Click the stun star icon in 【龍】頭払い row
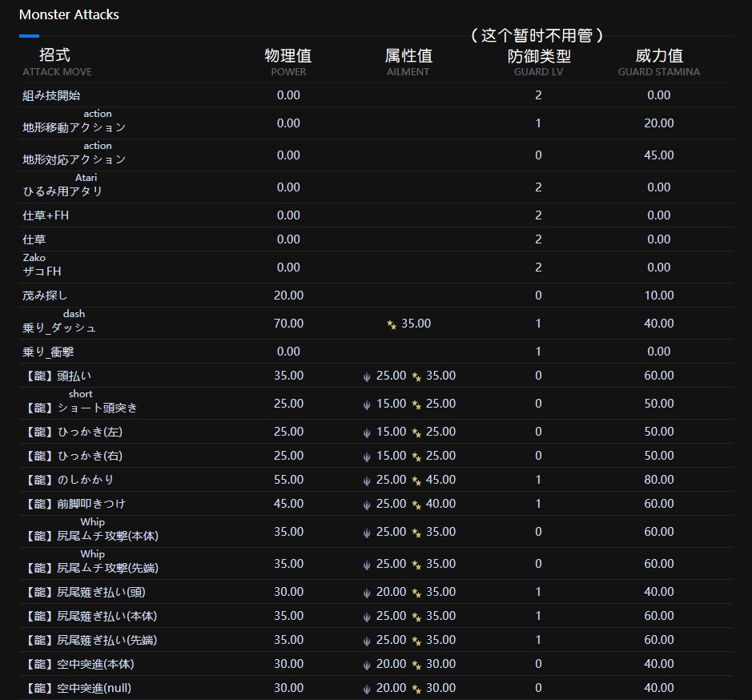The width and height of the screenshot is (752, 700). coord(416,377)
